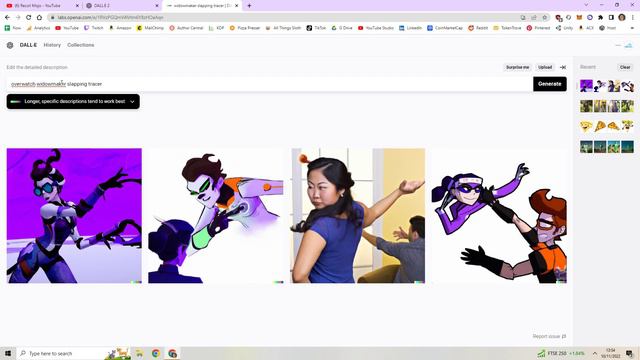Open the LinkedIn bookmark
The height and width of the screenshot is (360, 640).
pos(410,28)
